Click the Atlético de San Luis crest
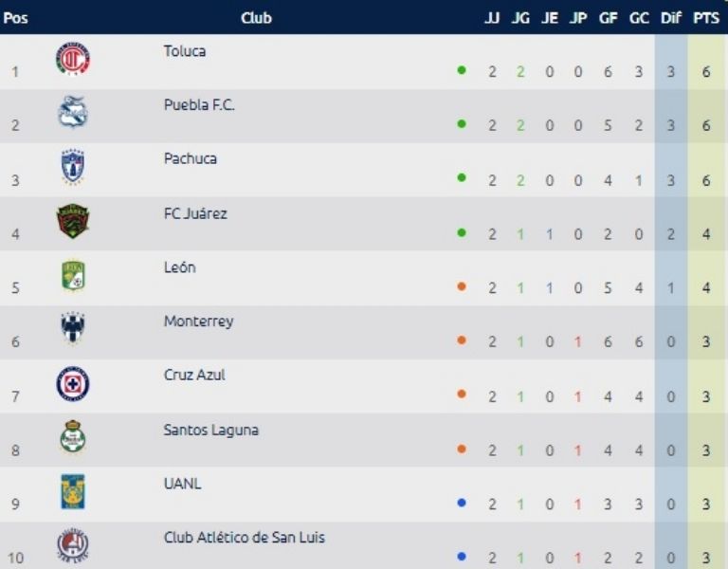This screenshot has width=728, height=569. [73, 545]
